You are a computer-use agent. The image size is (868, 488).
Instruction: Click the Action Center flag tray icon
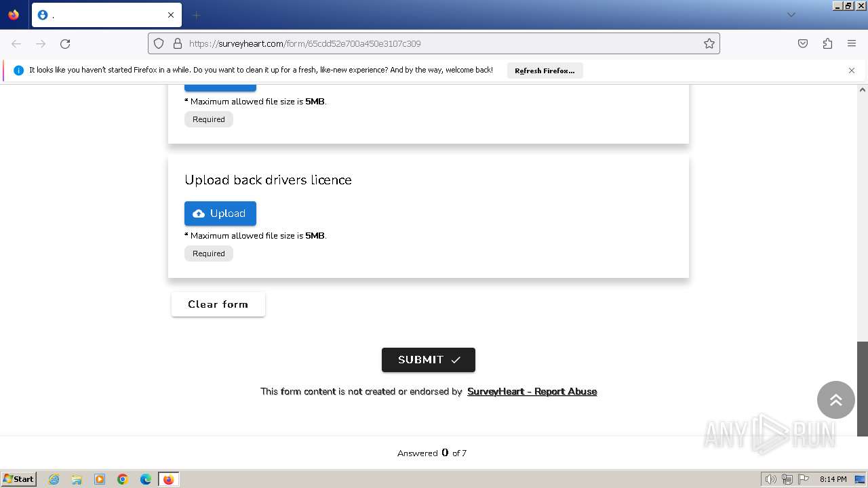[804, 479]
